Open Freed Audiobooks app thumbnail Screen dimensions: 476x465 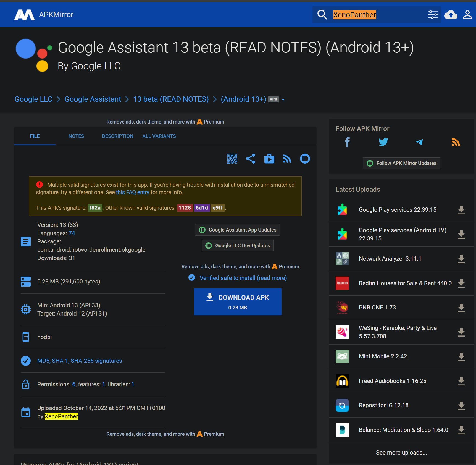coord(342,381)
